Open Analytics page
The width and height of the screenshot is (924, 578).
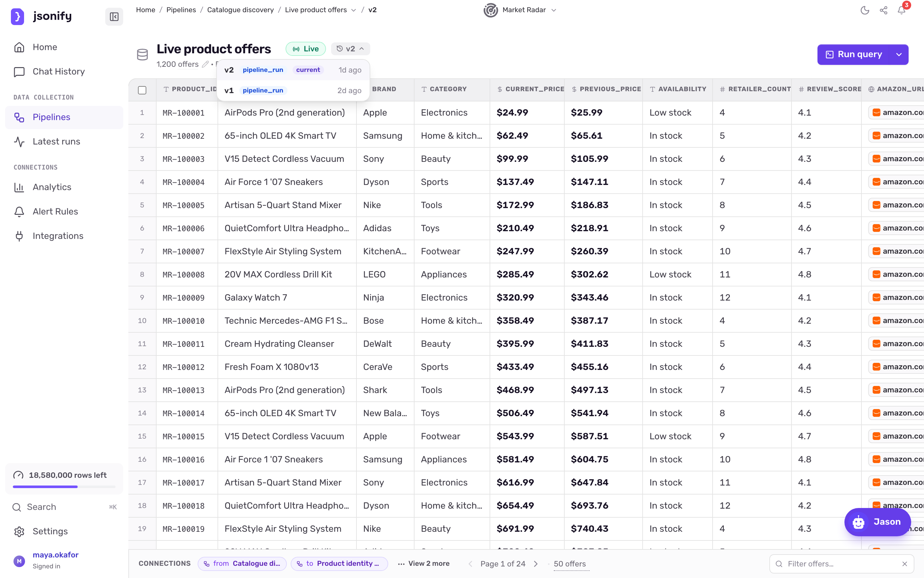tap(64, 187)
